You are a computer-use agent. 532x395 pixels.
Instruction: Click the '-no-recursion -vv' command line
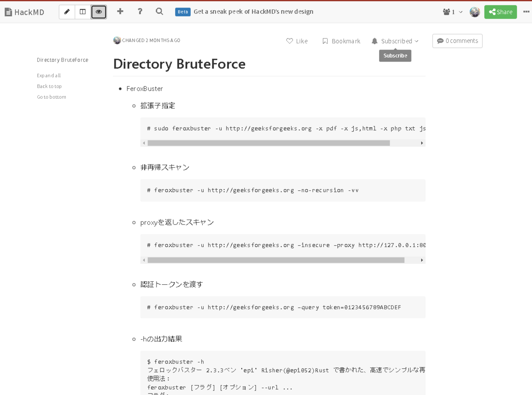pyautogui.click(x=253, y=190)
